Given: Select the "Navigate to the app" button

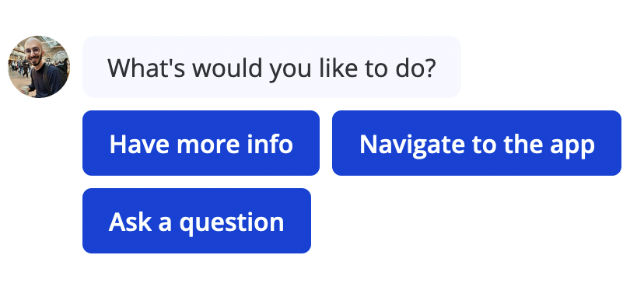Looking at the screenshot, I should (477, 143).
